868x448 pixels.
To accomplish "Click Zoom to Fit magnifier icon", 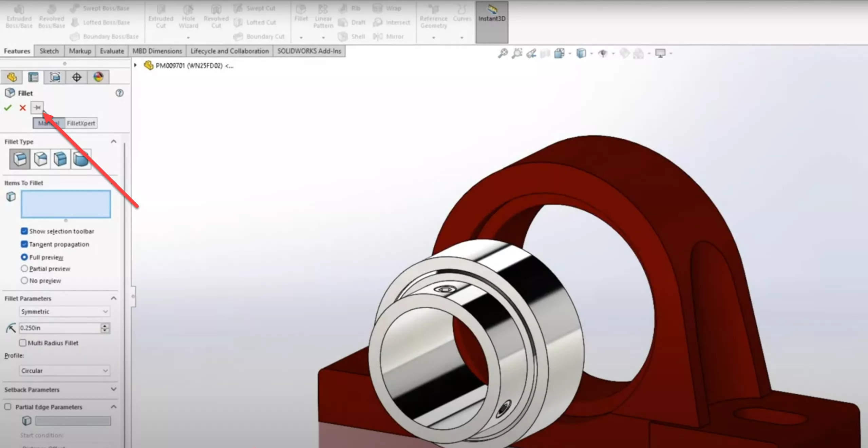I will [x=503, y=53].
